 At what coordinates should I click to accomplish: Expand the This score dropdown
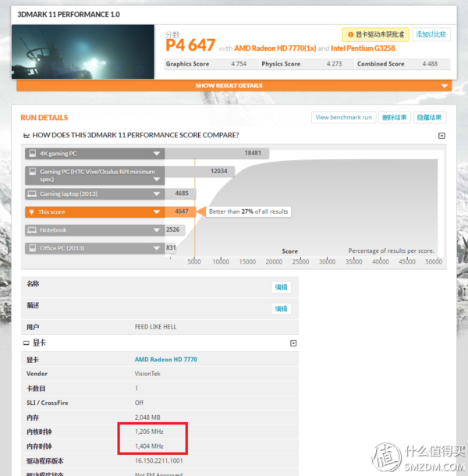click(x=157, y=212)
